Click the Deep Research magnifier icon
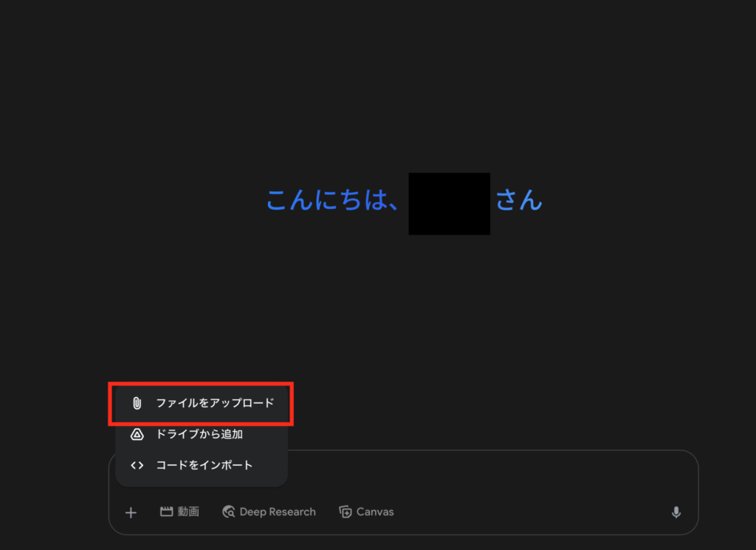This screenshot has width=756, height=550. click(x=229, y=512)
